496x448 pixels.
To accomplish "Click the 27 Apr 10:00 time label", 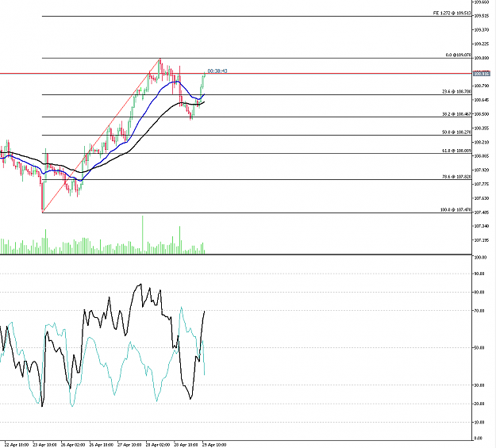I will (129, 445).
